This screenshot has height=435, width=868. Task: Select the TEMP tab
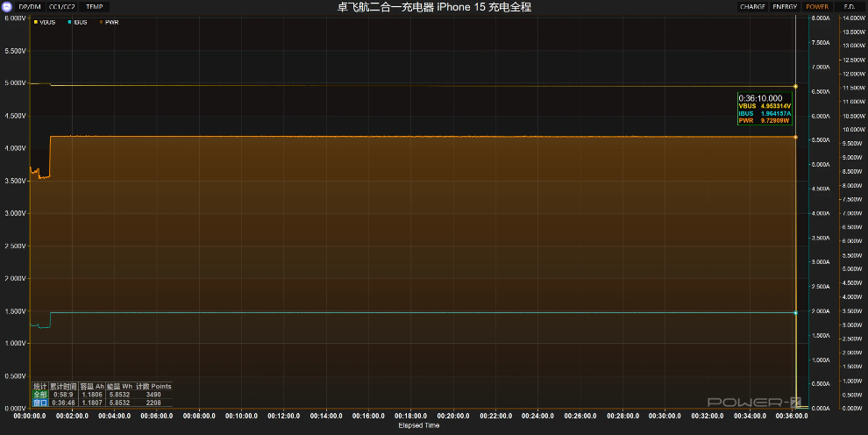(94, 7)
